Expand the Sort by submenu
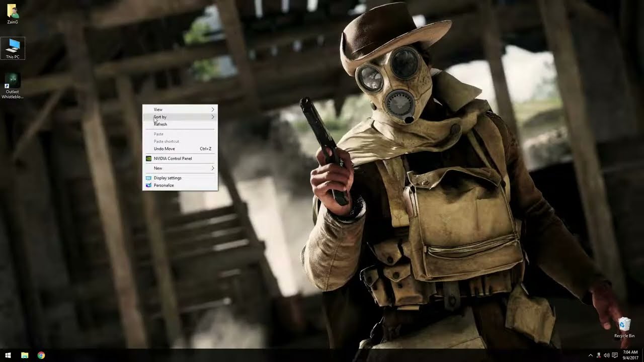 click(x=180, y=117)
